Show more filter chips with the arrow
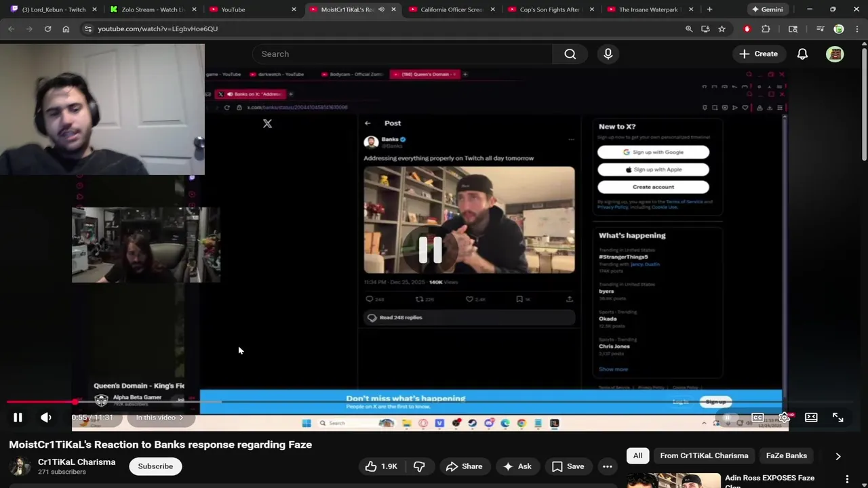The width and height of the screenshot is (868, 488). (838, 456)
